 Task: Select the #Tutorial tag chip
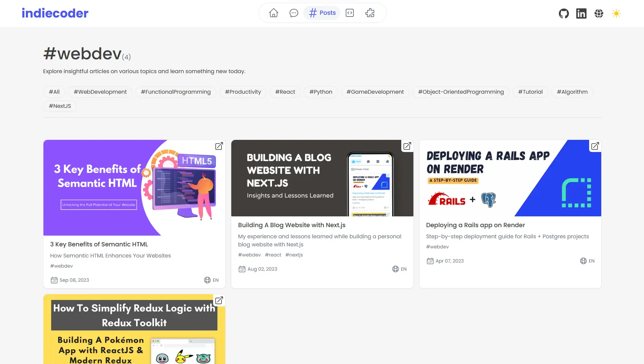tap(530, 92)
